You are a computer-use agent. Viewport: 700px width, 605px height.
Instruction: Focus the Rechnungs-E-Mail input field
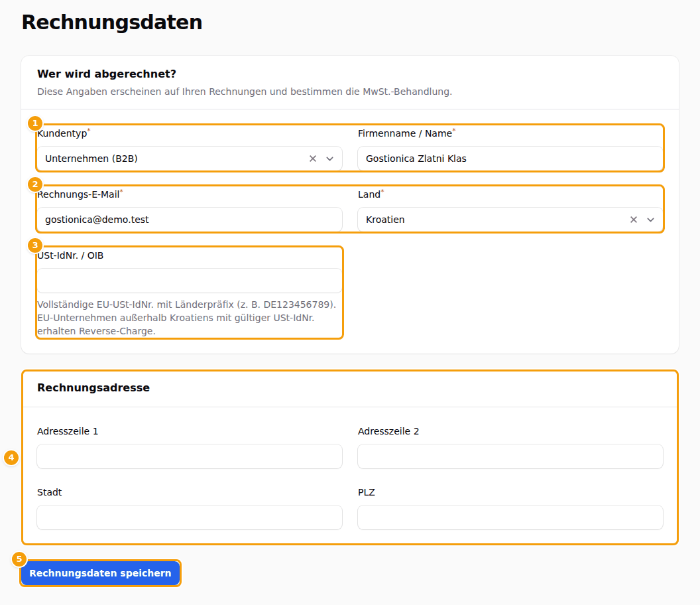tap(190, 220)
